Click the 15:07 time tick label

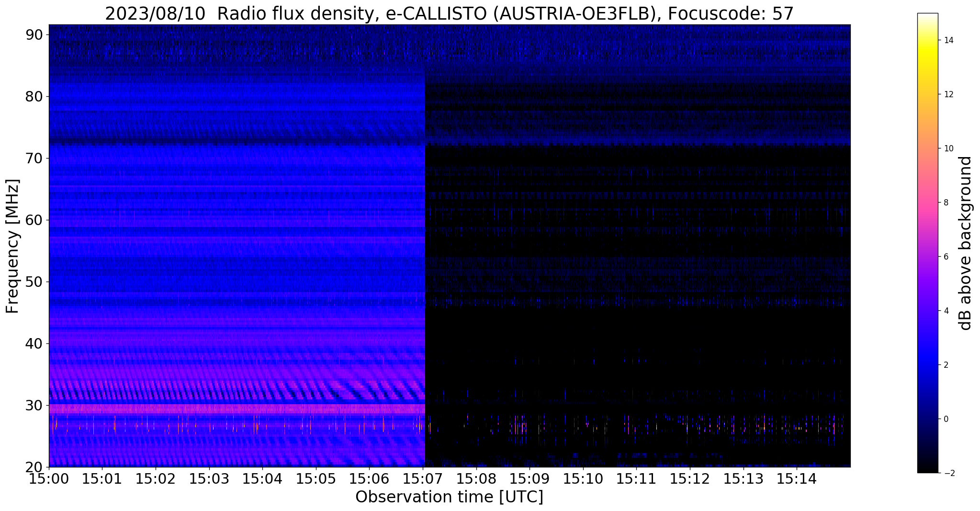pyautogui.click(x=423, y=478)
